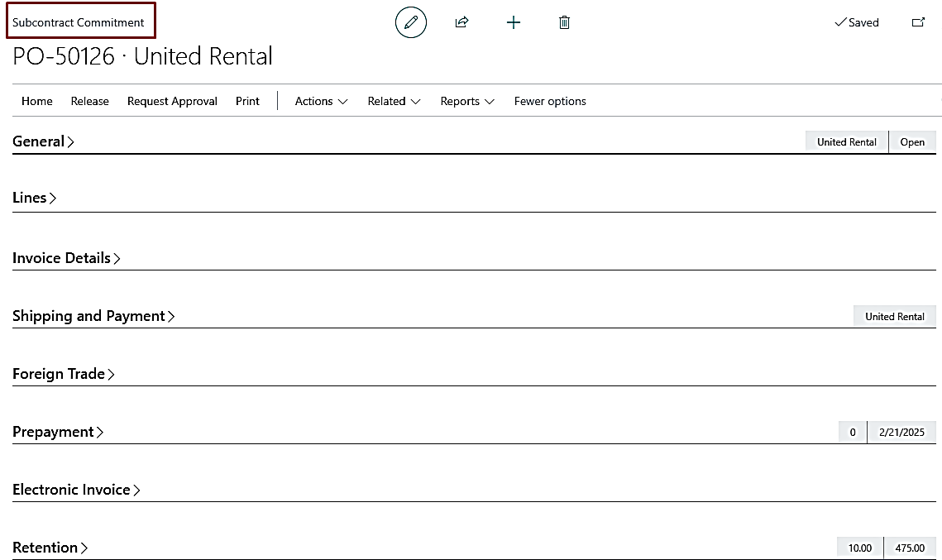942x560 pixels.
Task: Expand the Shipping and Payment section
Action: pyautogui.click(x=93, y=316)
